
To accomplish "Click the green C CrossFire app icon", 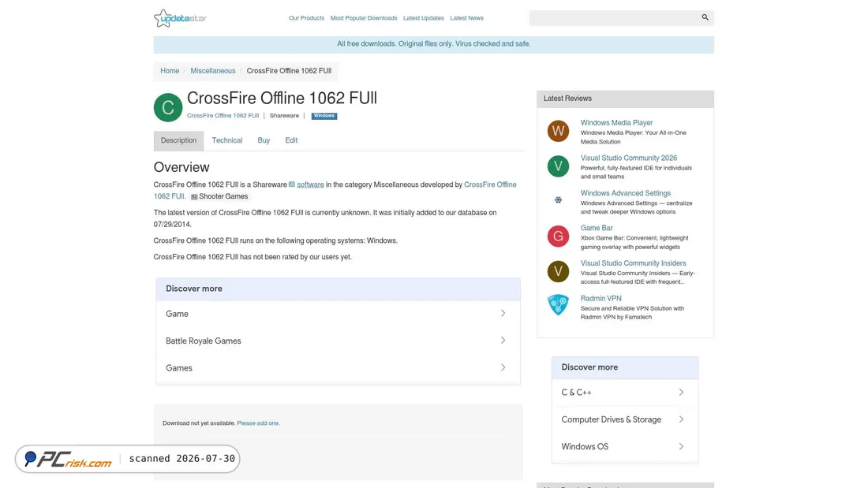I will [x=168, y=107].
